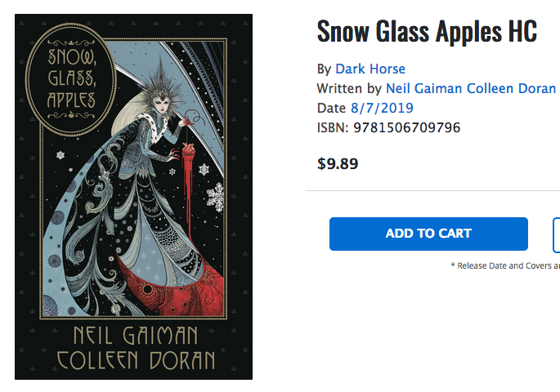Click the oval title plaque on the cover

(x=70, y=79)
